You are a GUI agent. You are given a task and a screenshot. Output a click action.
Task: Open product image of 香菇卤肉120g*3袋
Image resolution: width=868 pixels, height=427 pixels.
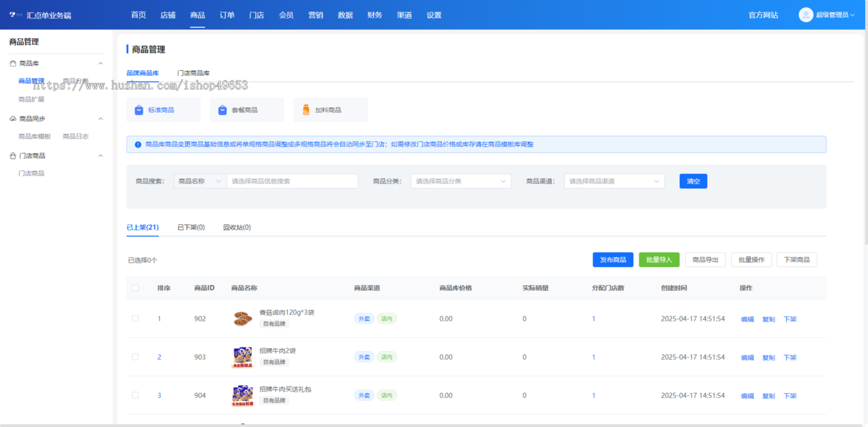click(242, 318)
